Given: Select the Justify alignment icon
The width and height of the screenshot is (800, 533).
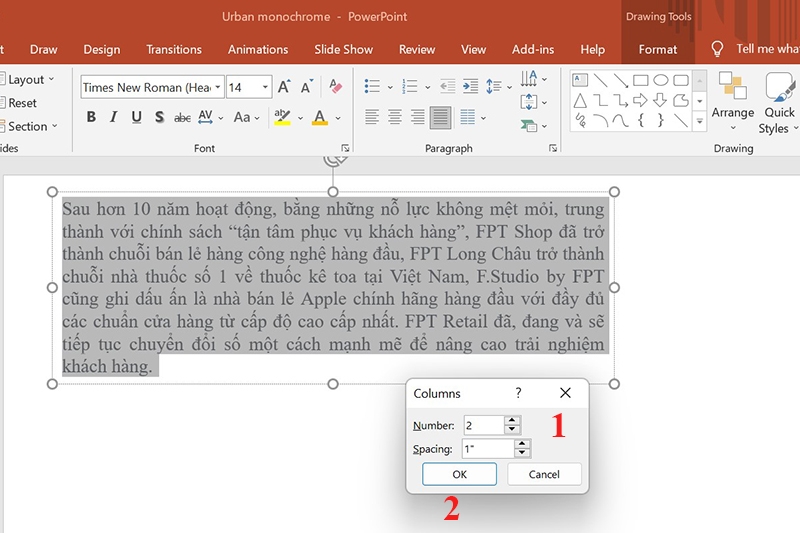Looking at the screenshot, I should coord(440,117).
